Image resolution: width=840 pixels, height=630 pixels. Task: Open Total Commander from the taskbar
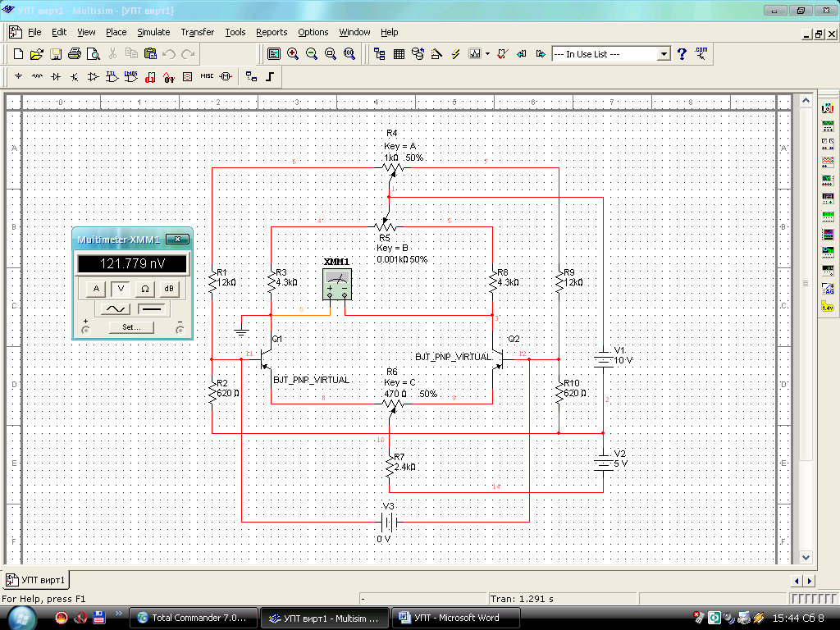[194, 619]
